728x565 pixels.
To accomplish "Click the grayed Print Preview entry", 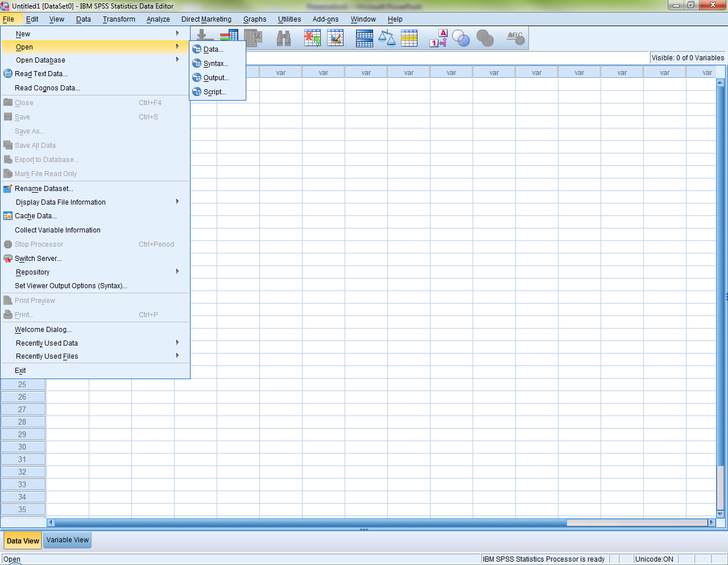I will click(x=95, y=301).
